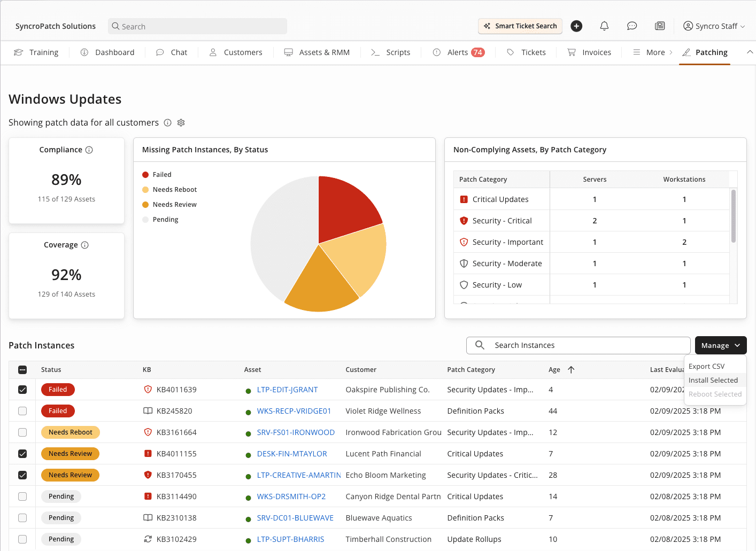Viewport: 756px width, 551px height.
Task: Click book icon next to KB245820
Action: click(148, 411)
